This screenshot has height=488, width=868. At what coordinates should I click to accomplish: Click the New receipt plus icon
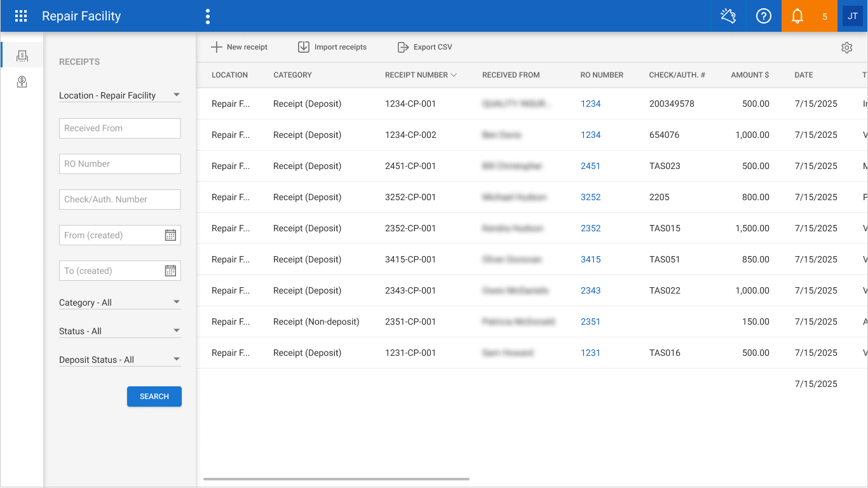tap(217, 47)
